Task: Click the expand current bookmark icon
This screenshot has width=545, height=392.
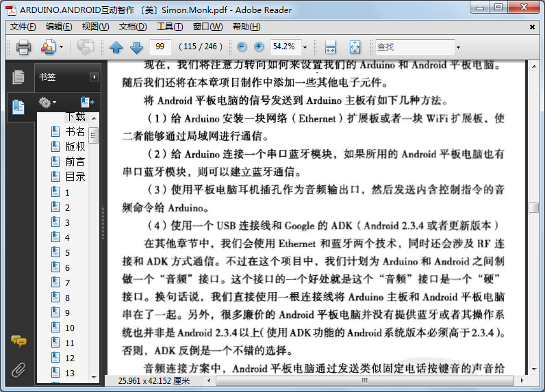Action: coord(87,102)
